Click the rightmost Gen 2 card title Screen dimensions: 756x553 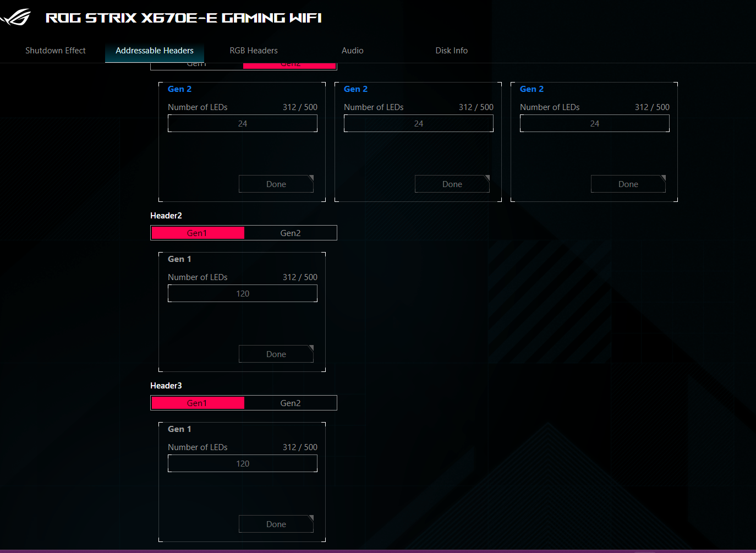pyautogui.click(x=532, y=89)
